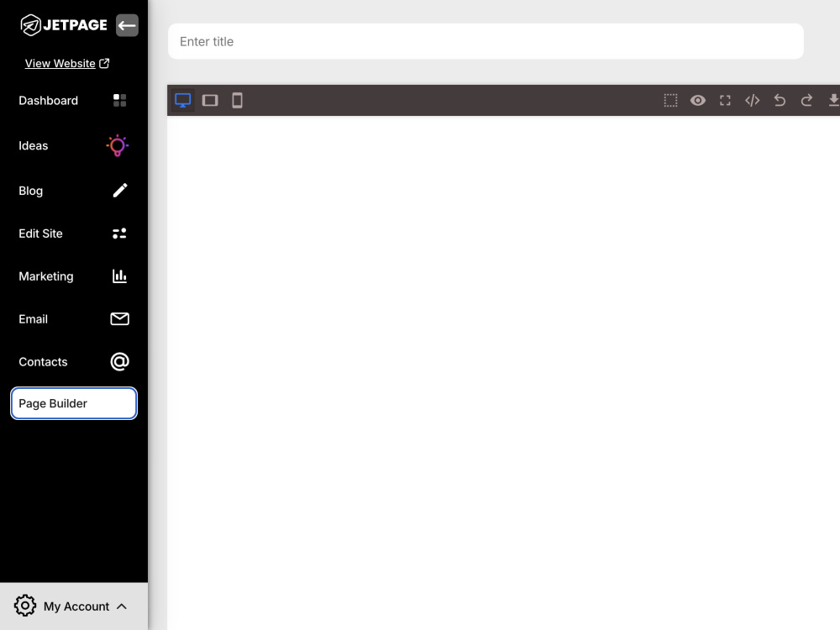Image resolution: width=840 pixels, height=630 pixels.
Task: Click the Edit Site sliders icon
Action: point(119,233)
